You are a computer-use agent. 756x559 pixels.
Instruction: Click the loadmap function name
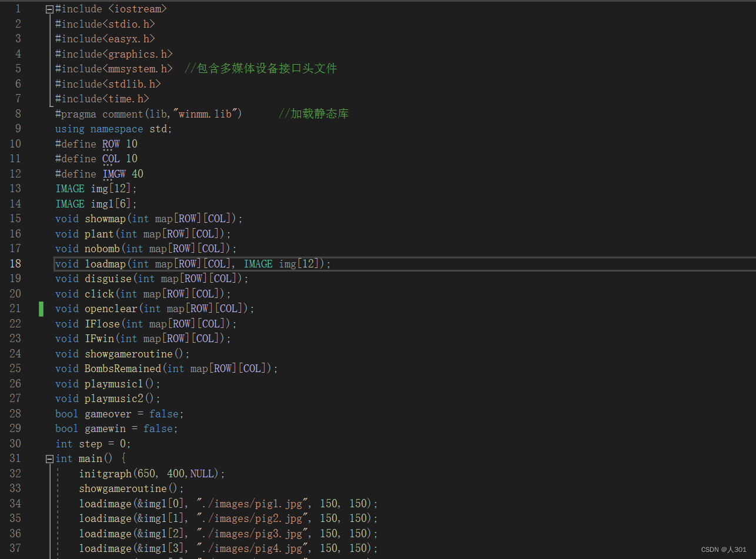(105, 264)
